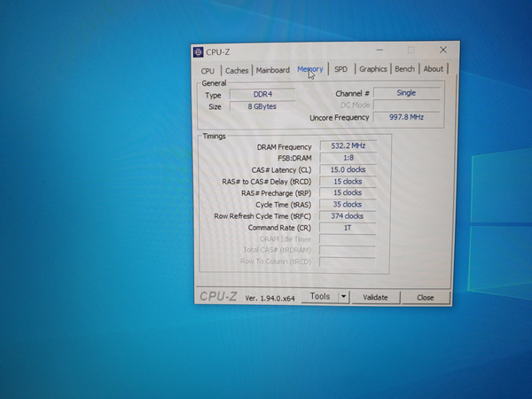Open the About tab
532x399 pixels.
click(x=434, y=69)
